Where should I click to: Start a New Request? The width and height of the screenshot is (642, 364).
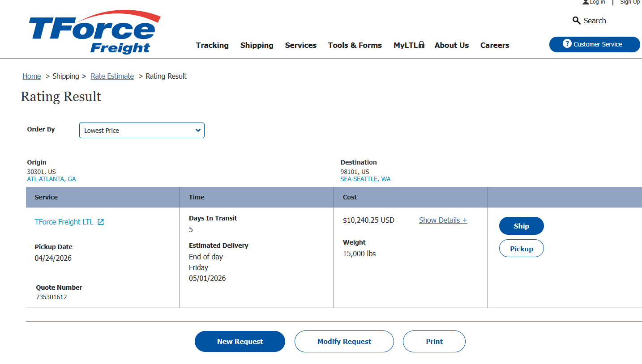(240, 342)
